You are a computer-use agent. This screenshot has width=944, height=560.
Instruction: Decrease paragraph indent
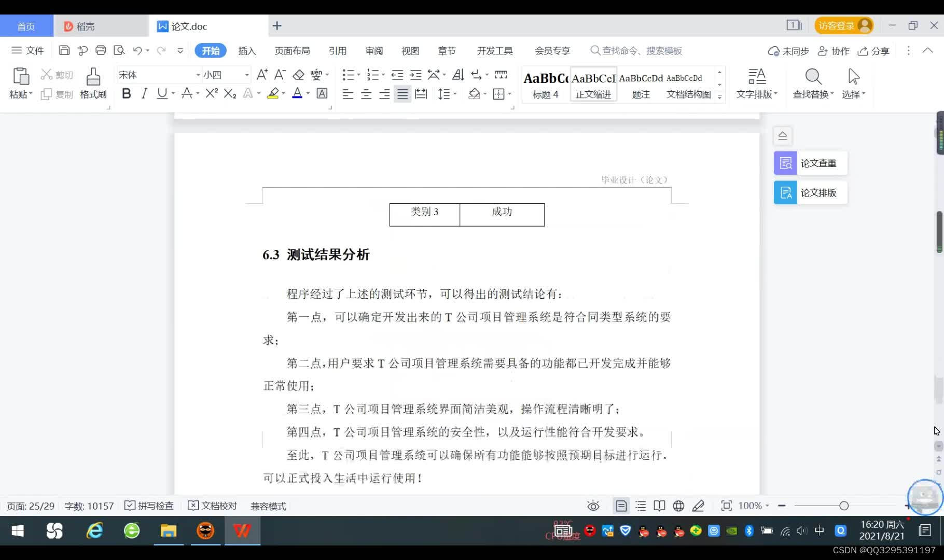tap(397, 75)
